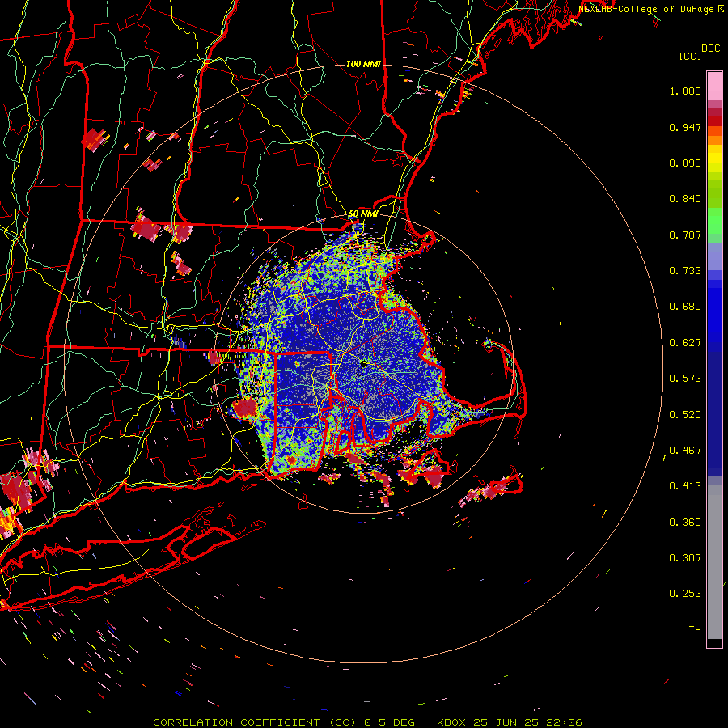
Task: Click the 0.360 scale label
Action: point(685,523)
